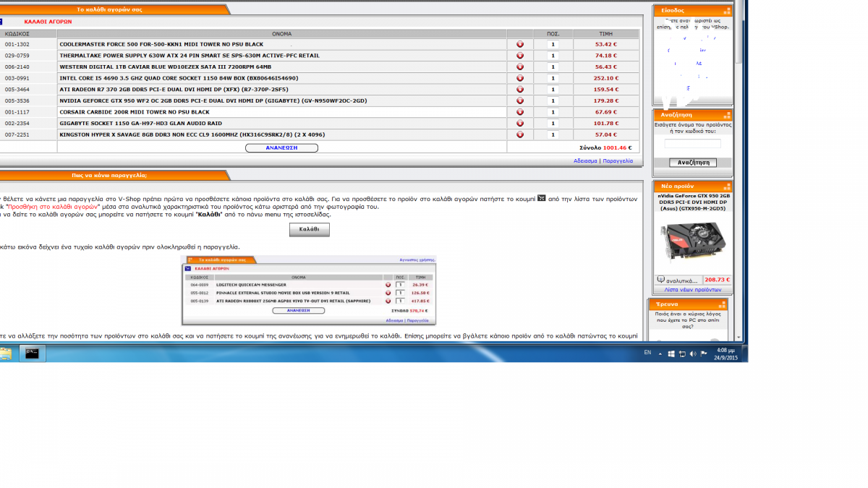Open the Action Center flag tray icon
Screen dimensions: 868x488
point(704,354)
